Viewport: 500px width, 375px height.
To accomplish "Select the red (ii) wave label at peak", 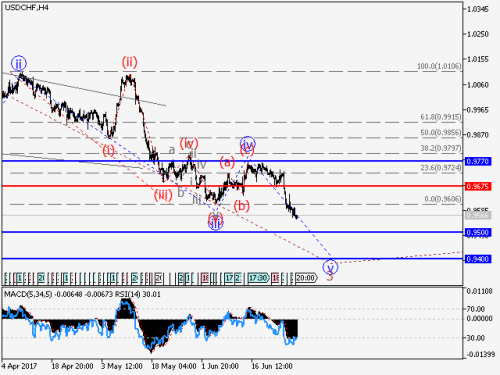I will (x=129, y=62).
